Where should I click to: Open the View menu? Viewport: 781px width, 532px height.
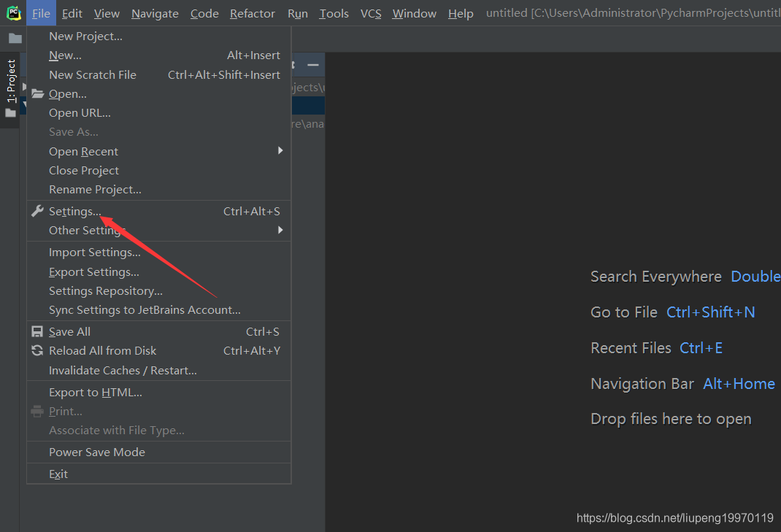[107, 13]
